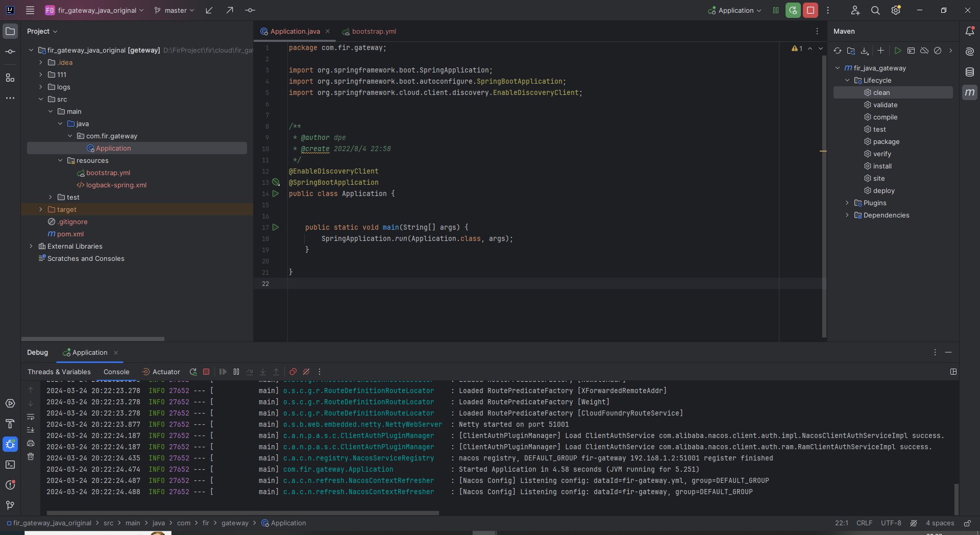Print console output

click(x=31, y=443)
